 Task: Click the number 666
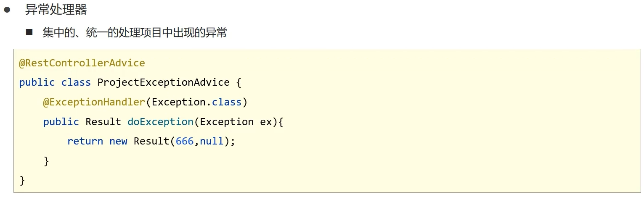pos(185,141)
